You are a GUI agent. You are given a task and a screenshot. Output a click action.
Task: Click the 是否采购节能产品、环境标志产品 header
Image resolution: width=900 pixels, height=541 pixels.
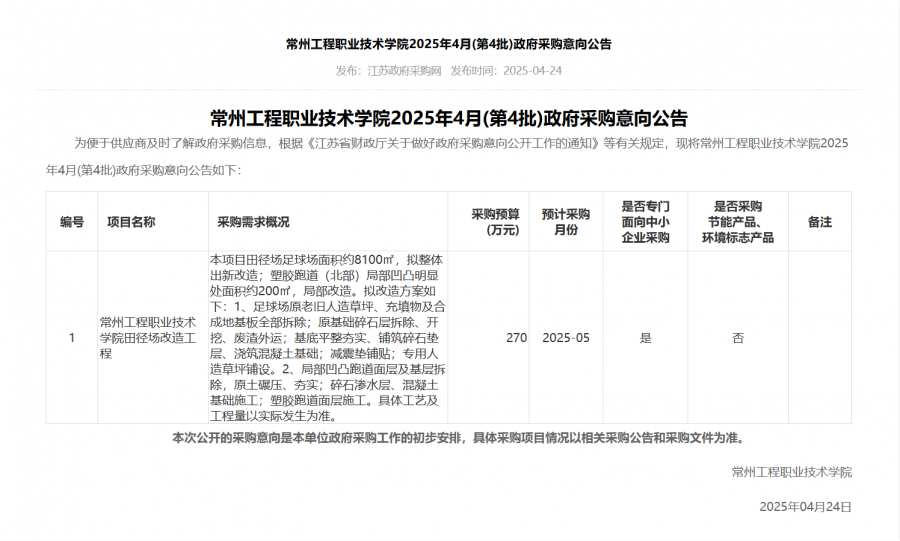pos(738,222)
